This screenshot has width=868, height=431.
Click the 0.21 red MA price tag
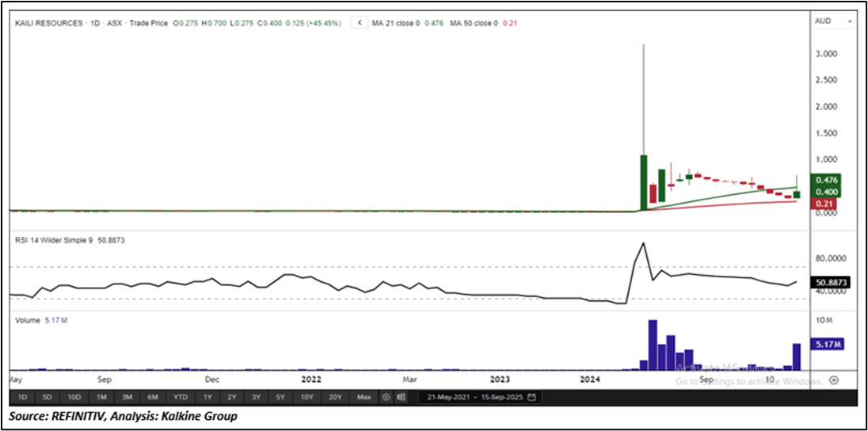pyautogui.click(x=825, y=204)
